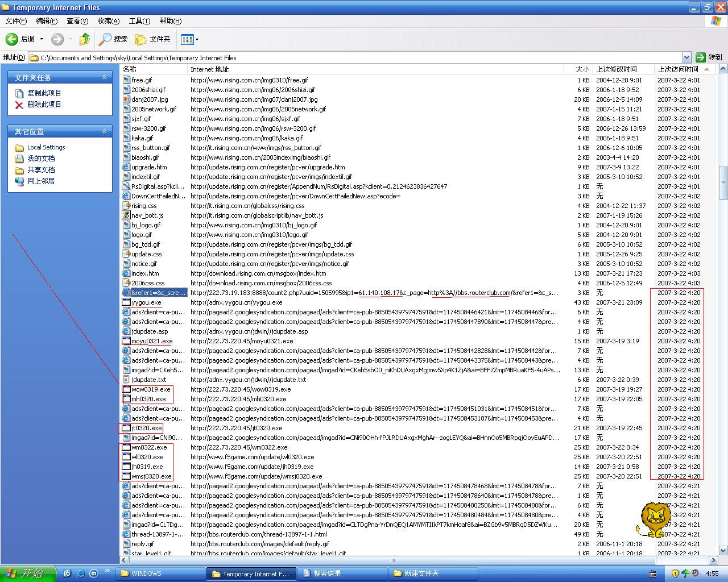The width and height of the screenshot is (728, 582).
Task: Select the mh0320.exe file icon
Action: [127, 399]
